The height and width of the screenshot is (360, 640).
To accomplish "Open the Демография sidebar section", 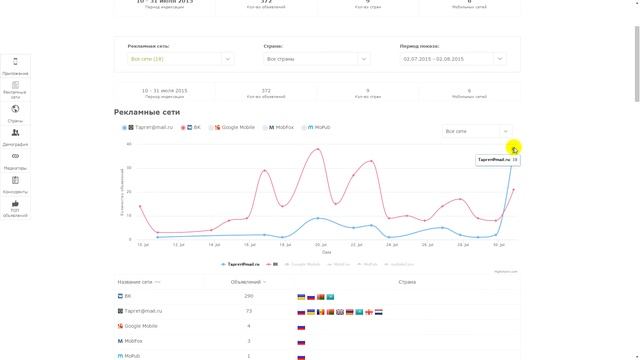I will point(15,137).
